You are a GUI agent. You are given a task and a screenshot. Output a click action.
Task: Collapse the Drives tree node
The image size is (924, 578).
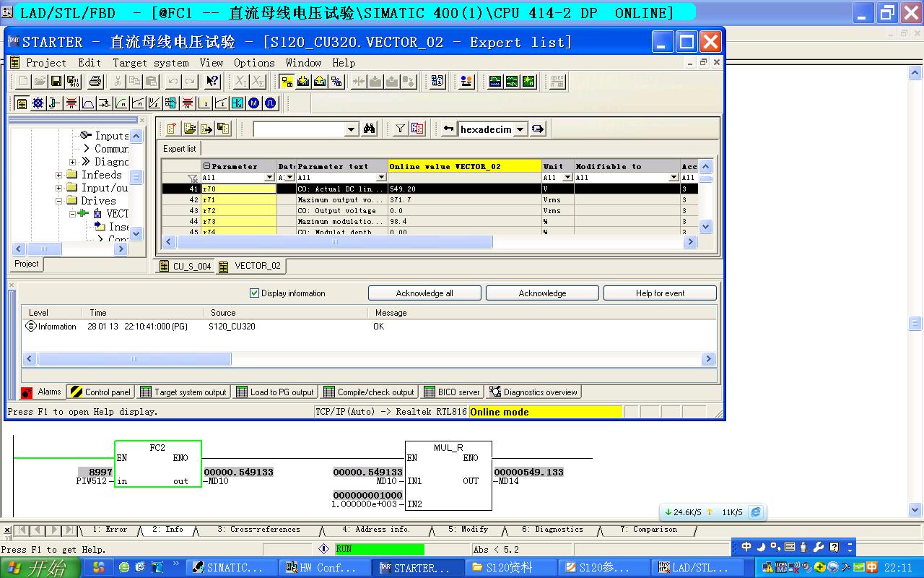pos(58,201)
